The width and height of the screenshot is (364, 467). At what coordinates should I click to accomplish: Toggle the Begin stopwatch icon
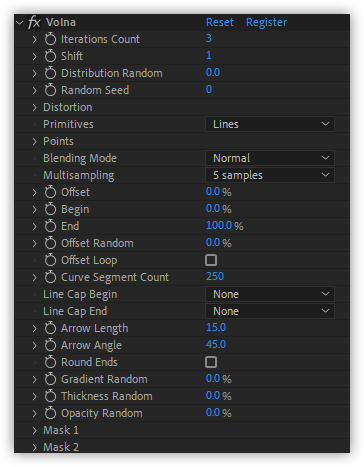pyautogui.click(x=50, y=209)
